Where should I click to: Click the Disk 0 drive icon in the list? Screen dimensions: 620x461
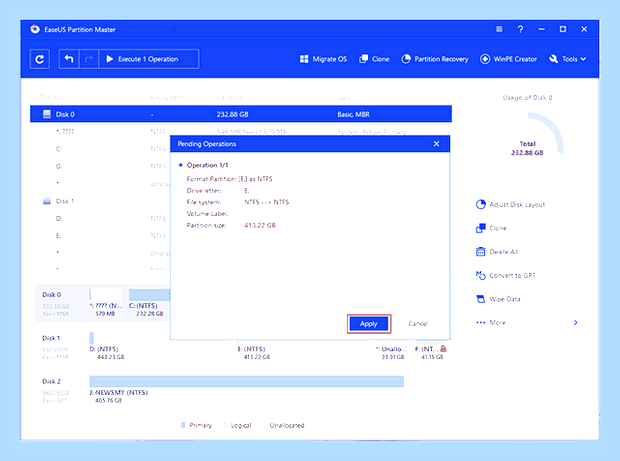click(x=47, y=114)
